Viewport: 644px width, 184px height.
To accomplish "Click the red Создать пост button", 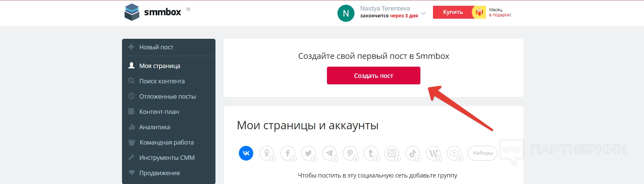I will [x=373, y=76].
